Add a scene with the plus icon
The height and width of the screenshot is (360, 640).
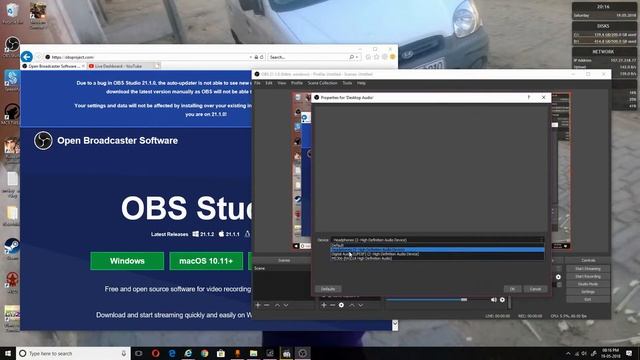point(258,305)
